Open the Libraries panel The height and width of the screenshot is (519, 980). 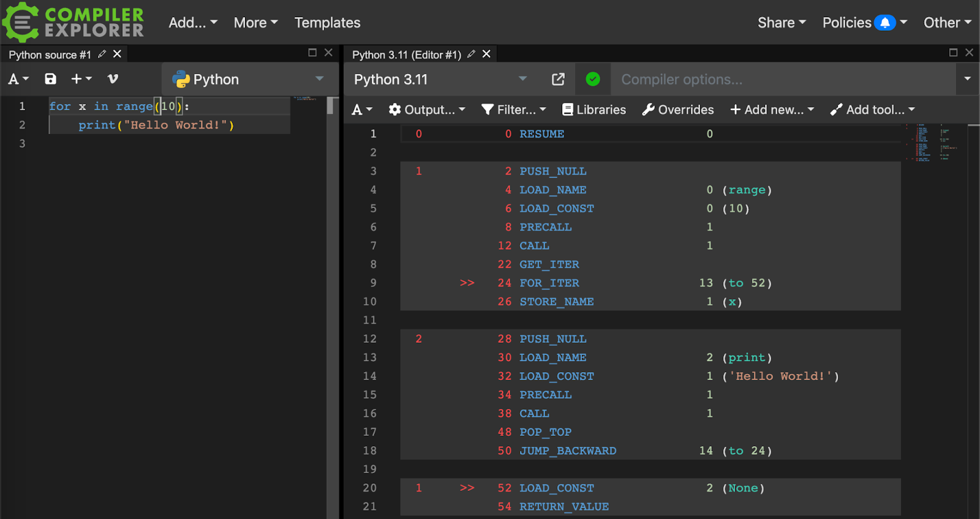(x=594, y=110)
